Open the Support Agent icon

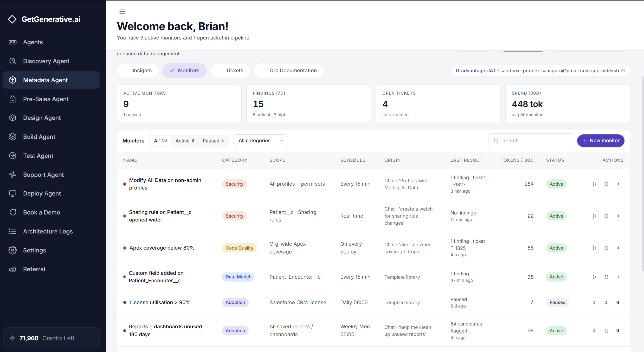coord(12,175)
